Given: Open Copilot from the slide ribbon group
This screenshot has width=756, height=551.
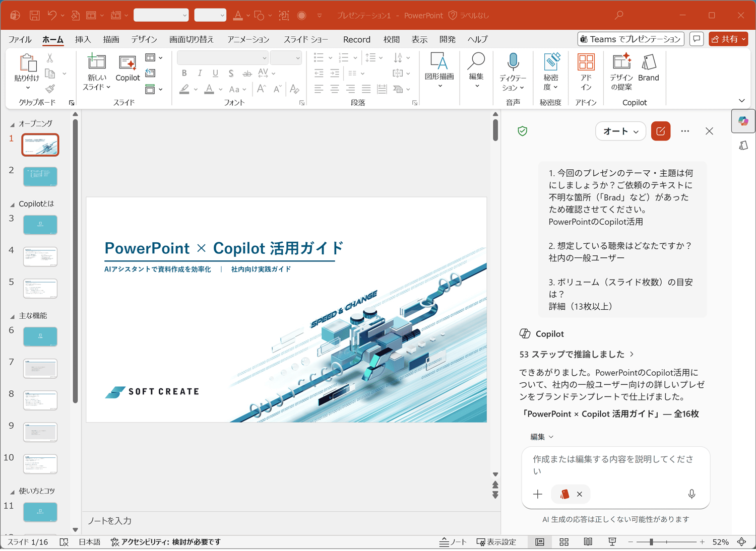Looking at the screenshot, I should tap(128, 68).
